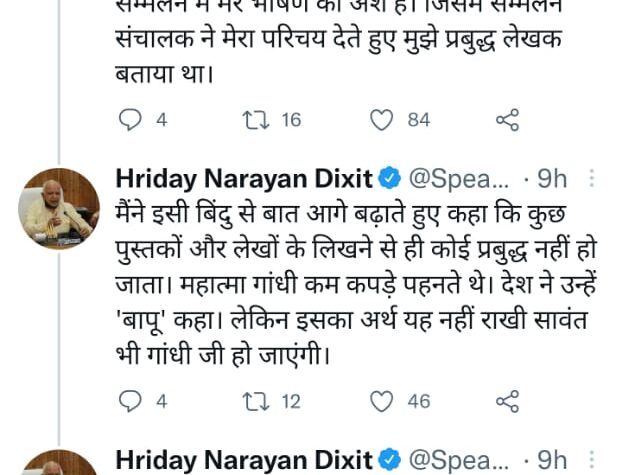Image resolution: width=622 pixels, height=475 pixels.
Task: Share the tweet mentioning 'बापू'
Action: tap(507, 401)
